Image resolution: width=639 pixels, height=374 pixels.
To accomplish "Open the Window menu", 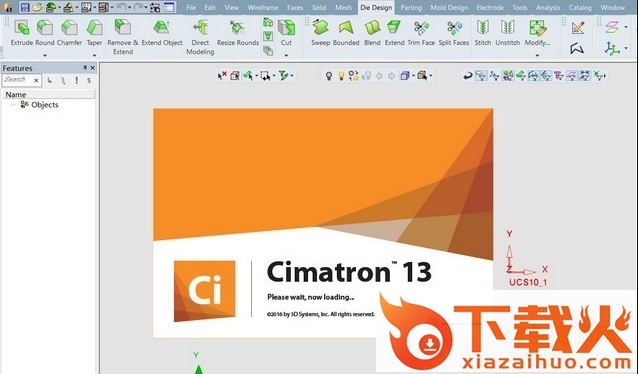I will click(613, 7).
